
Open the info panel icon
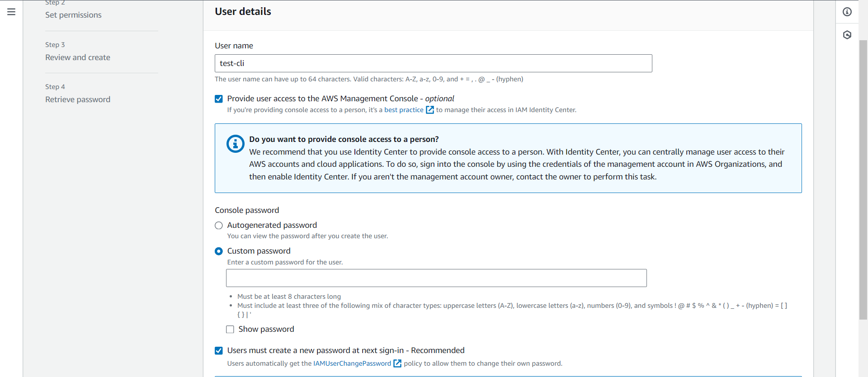click(847, 12)
